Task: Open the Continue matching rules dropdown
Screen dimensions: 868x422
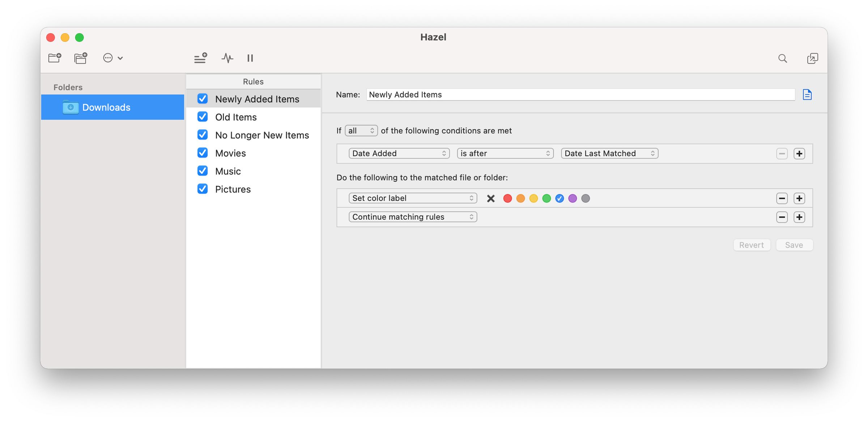Action: pos(413,217)
